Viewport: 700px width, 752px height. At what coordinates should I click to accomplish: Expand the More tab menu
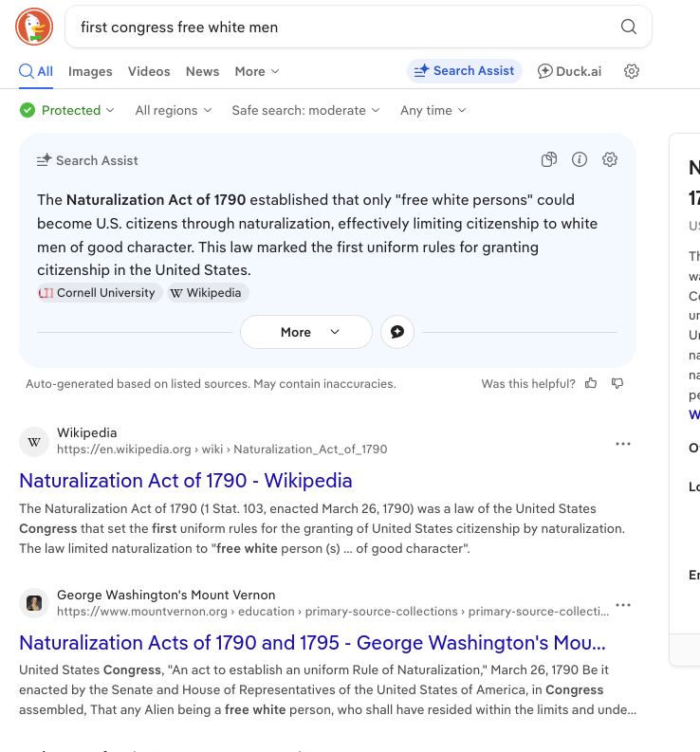pos(257,71)
